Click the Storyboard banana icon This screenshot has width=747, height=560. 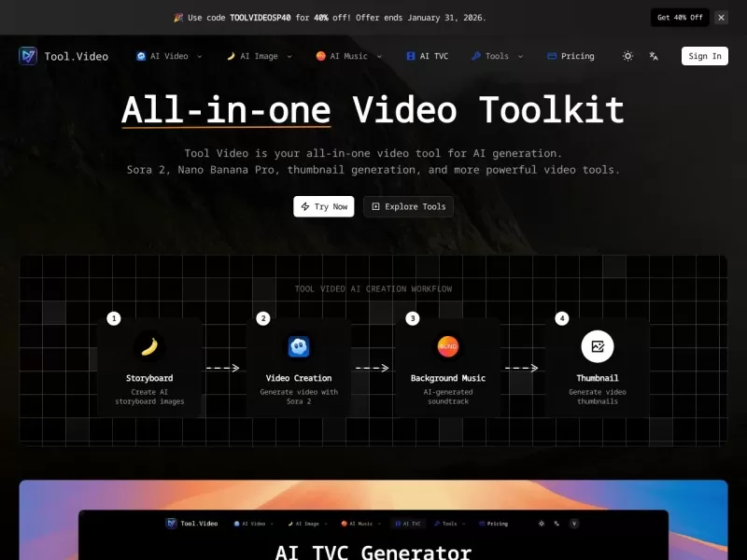point(149,346)
